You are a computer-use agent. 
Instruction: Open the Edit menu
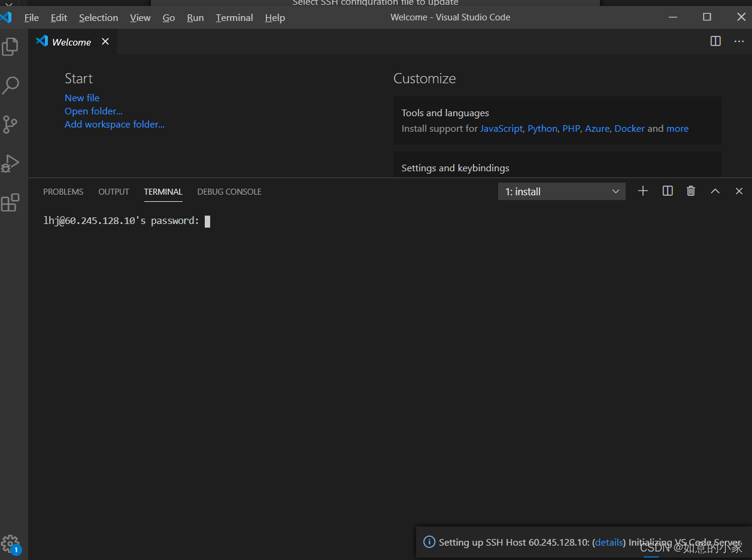click(59, 17)
